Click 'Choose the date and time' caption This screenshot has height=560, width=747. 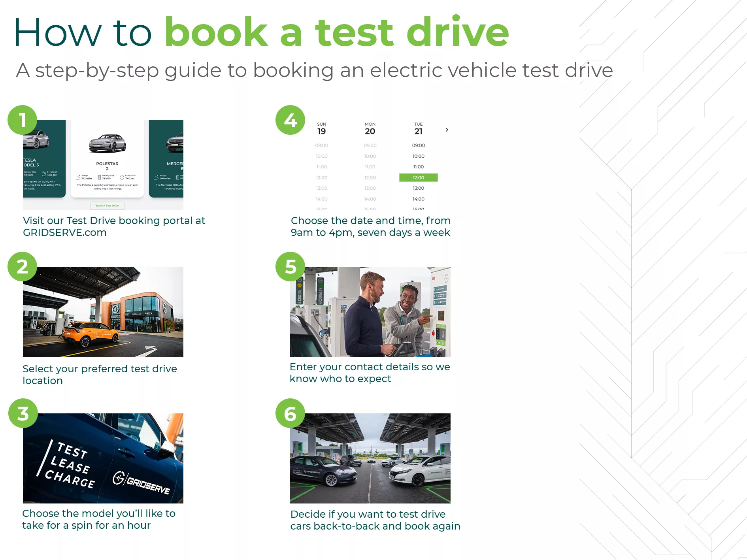click(371, 226)
